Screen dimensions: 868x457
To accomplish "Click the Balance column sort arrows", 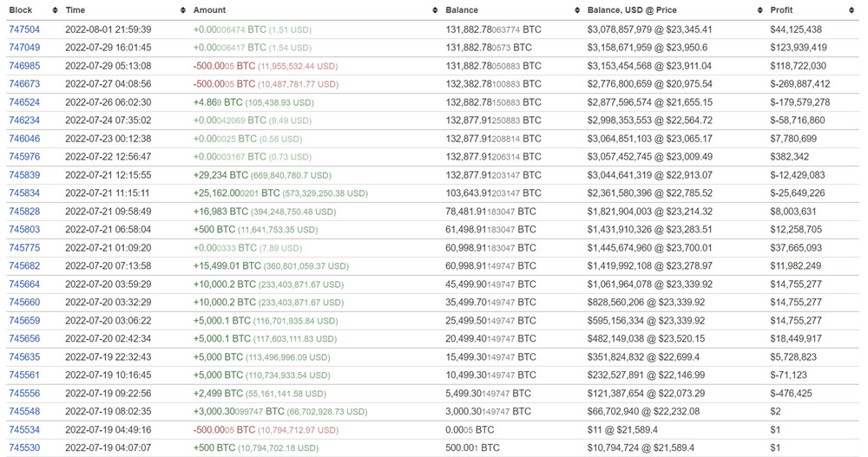I will coord(577,10).
